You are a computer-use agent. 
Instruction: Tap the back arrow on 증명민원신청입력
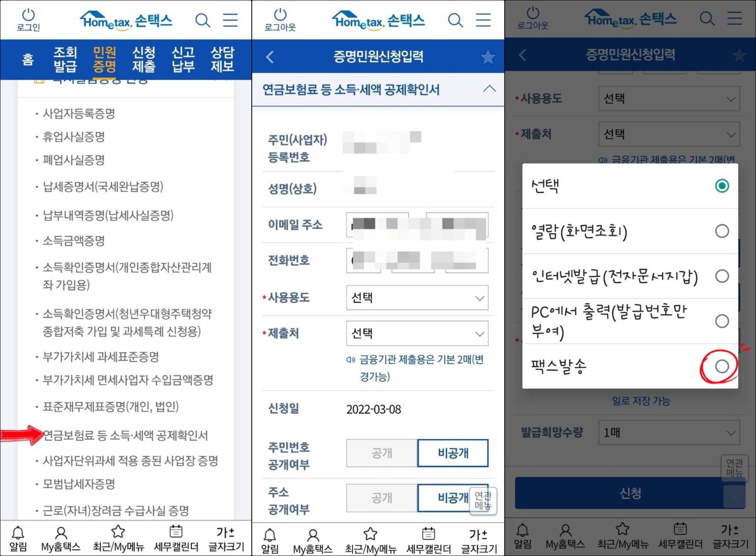click(x=270, y=56)
